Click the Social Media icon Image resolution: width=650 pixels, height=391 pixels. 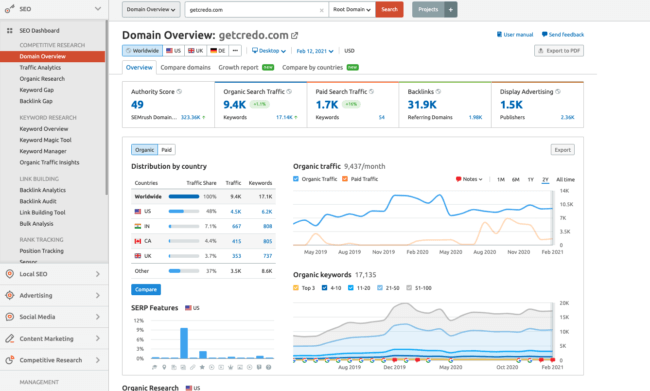(x=10, y=317)
